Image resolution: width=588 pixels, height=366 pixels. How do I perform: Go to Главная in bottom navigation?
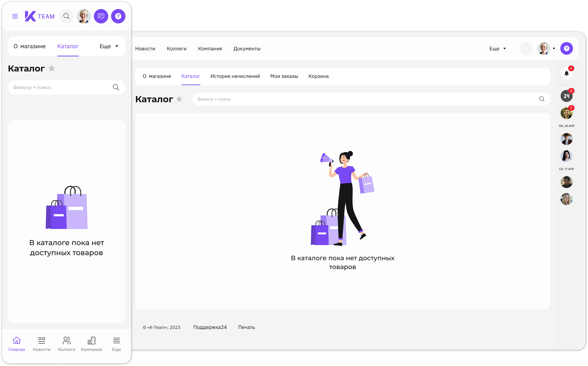point(17,344)
